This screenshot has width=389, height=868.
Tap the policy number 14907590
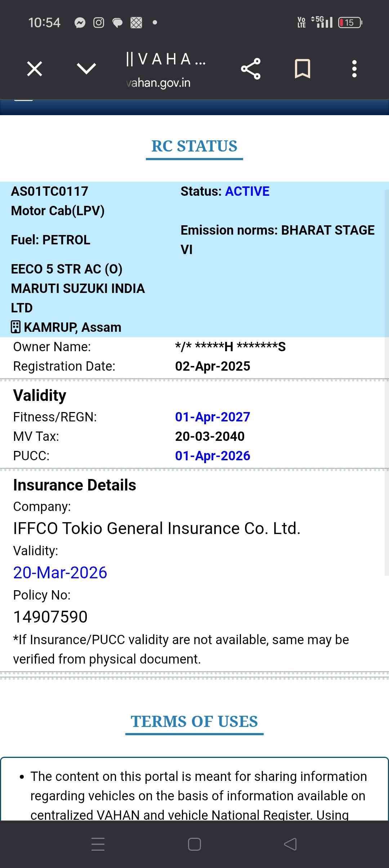[x=50, y=617]
